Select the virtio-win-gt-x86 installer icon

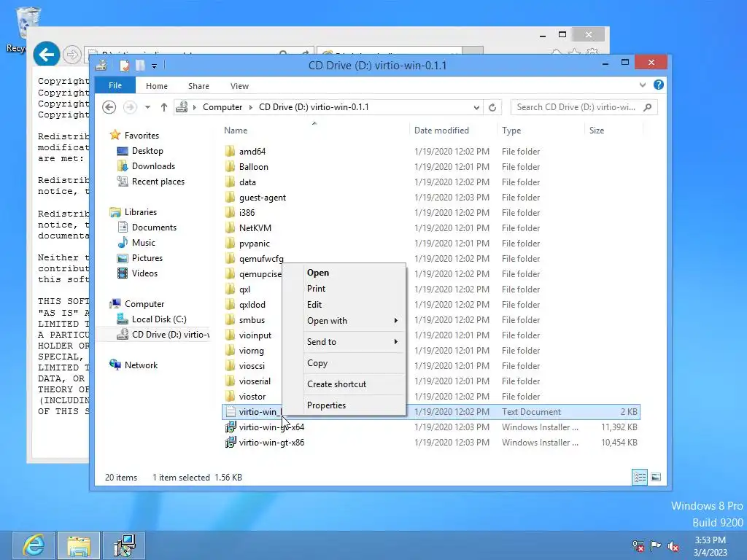tap(230, 443)
